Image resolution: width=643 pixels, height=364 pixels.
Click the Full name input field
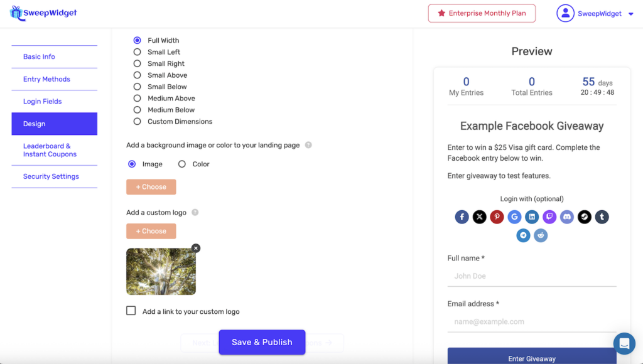531,276
